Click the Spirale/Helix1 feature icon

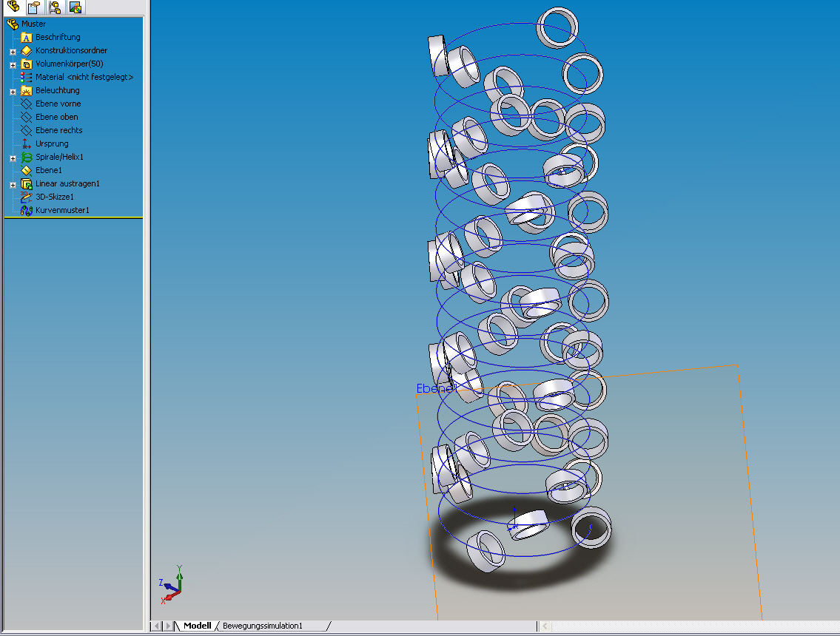(26, 157)
